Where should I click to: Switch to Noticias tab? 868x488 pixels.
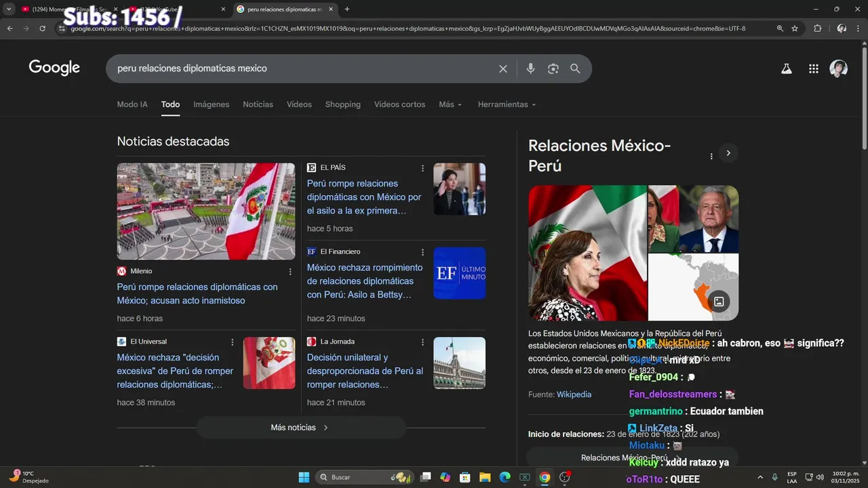pyautogui.click(x=258, y=104)
